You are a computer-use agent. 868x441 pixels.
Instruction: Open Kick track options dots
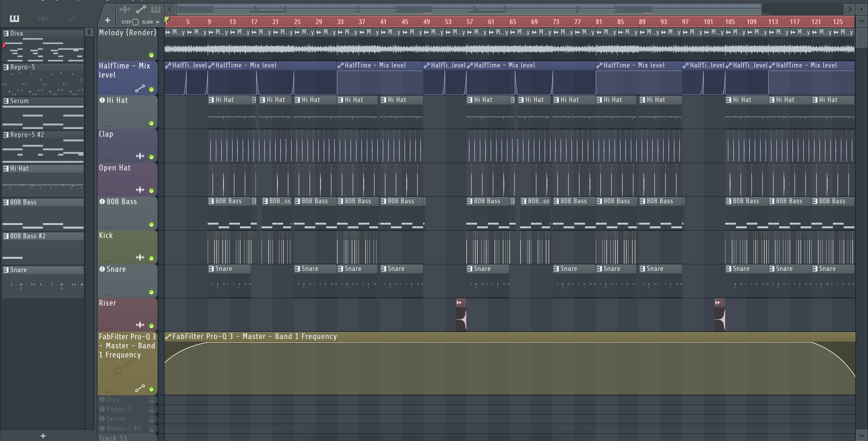click(x=109, y=261)
